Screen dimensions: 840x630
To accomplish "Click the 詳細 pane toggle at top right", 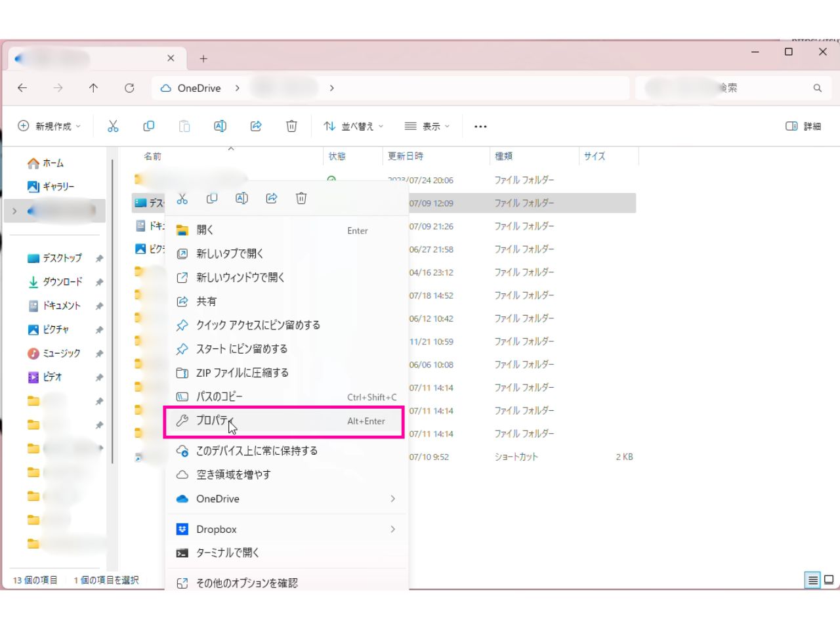I will tap(803, 125).
